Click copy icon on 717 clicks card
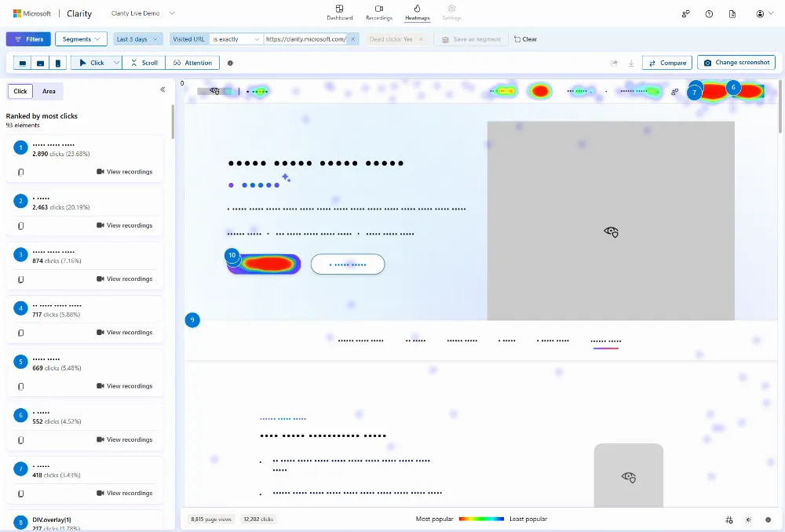 coord(20,333)
